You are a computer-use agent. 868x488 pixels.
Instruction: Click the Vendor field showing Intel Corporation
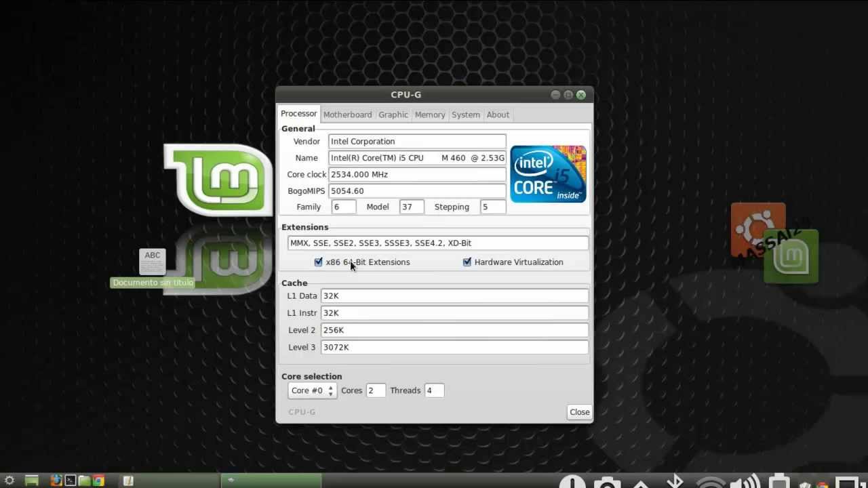click(417, 141)
